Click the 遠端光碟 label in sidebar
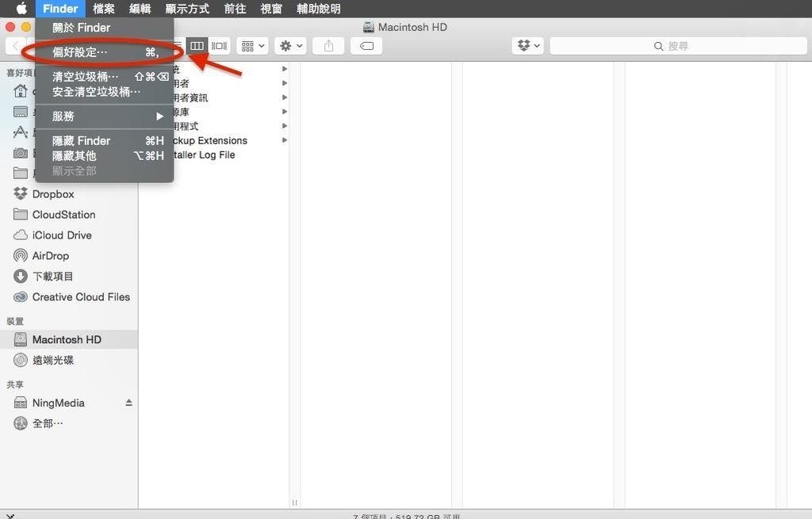The width and height of the screenshot is (812, 519). click(53, 361)
